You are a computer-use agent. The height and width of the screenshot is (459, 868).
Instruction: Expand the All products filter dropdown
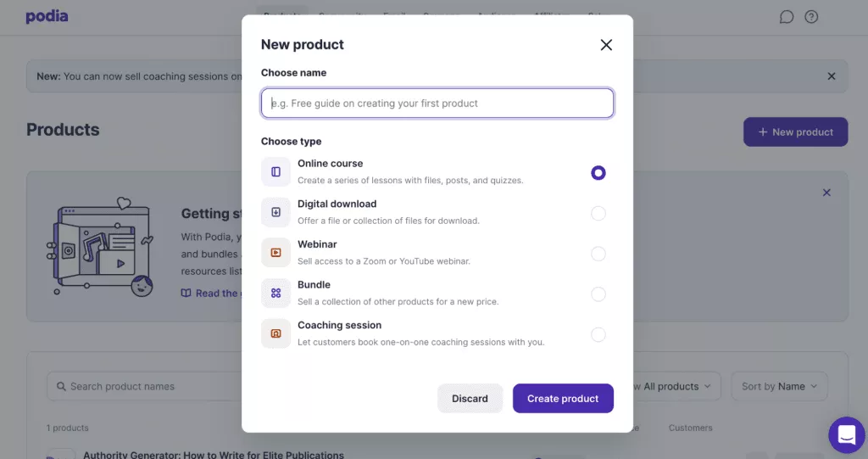(x=676, y=386)
